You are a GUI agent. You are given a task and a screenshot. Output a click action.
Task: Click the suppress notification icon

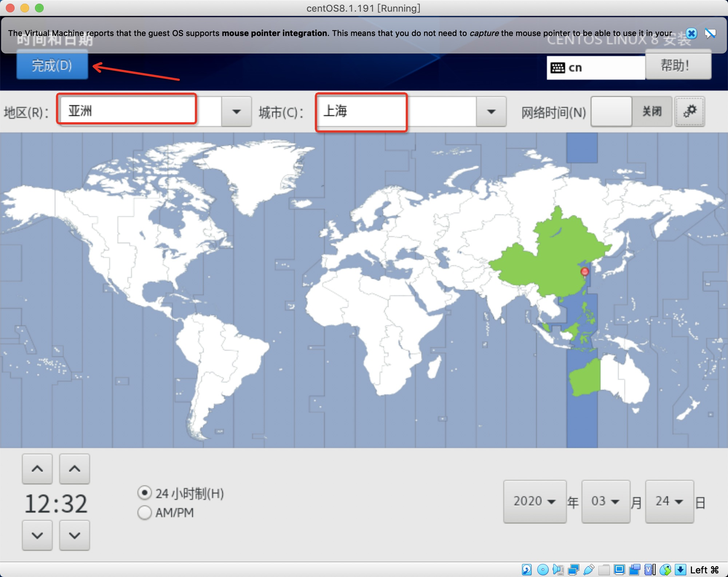tap(710, 33)
